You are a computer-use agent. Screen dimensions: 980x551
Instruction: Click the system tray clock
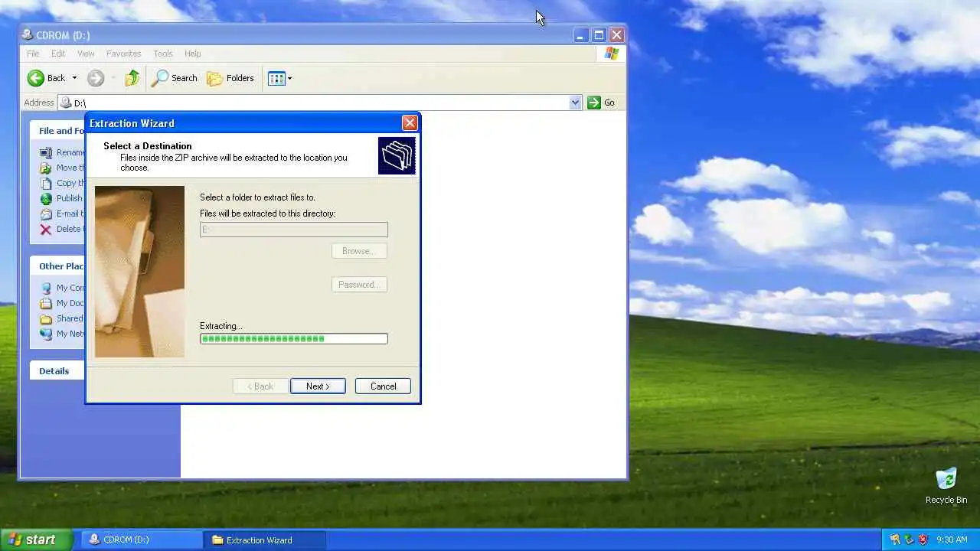click(x=952, y=540)
